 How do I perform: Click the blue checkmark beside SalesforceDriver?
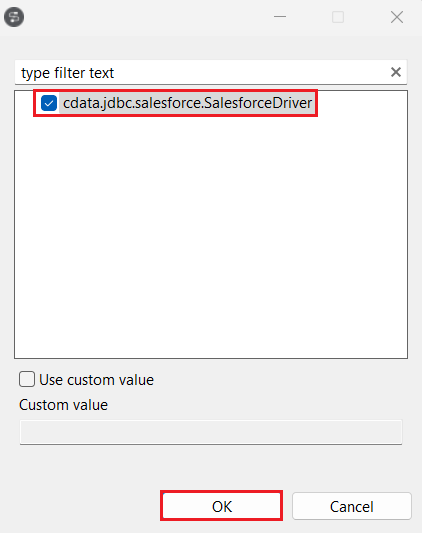click(x=49, y=103)
